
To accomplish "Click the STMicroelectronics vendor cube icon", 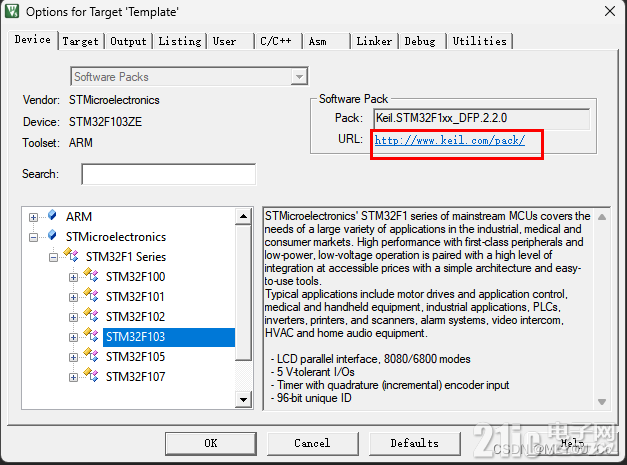I will (x=52, y=235).
